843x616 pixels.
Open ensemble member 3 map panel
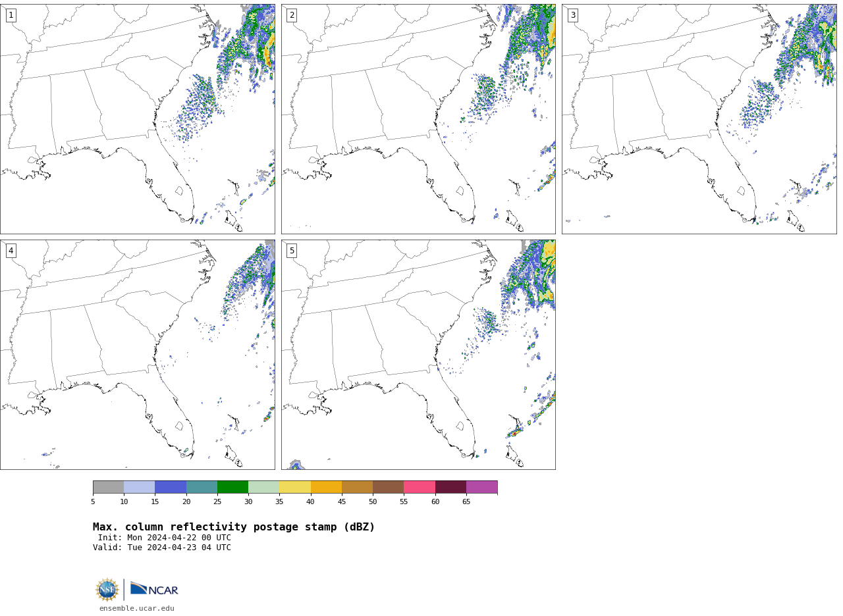699,119
